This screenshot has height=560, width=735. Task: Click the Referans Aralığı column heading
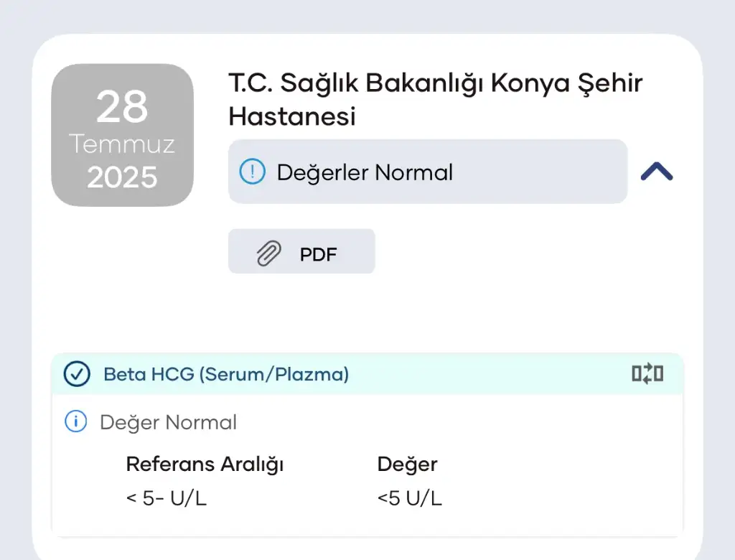pos(205,465)
